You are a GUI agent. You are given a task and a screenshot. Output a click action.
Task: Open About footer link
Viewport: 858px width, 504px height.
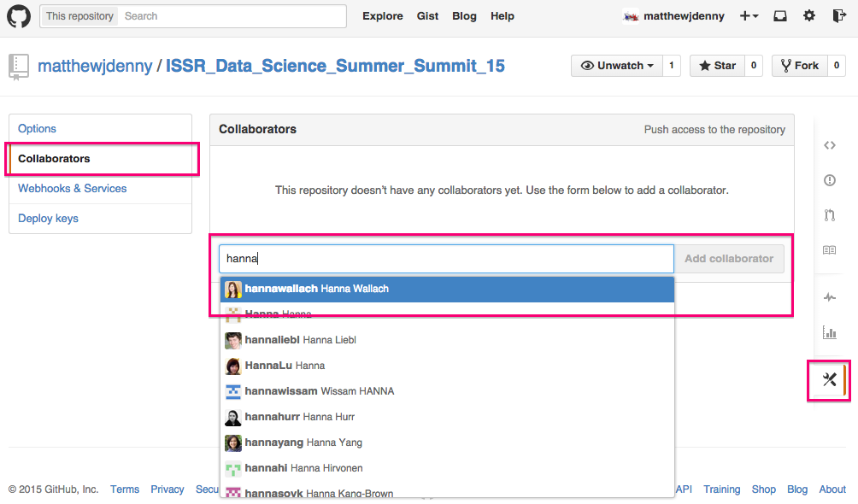point(832,489)
